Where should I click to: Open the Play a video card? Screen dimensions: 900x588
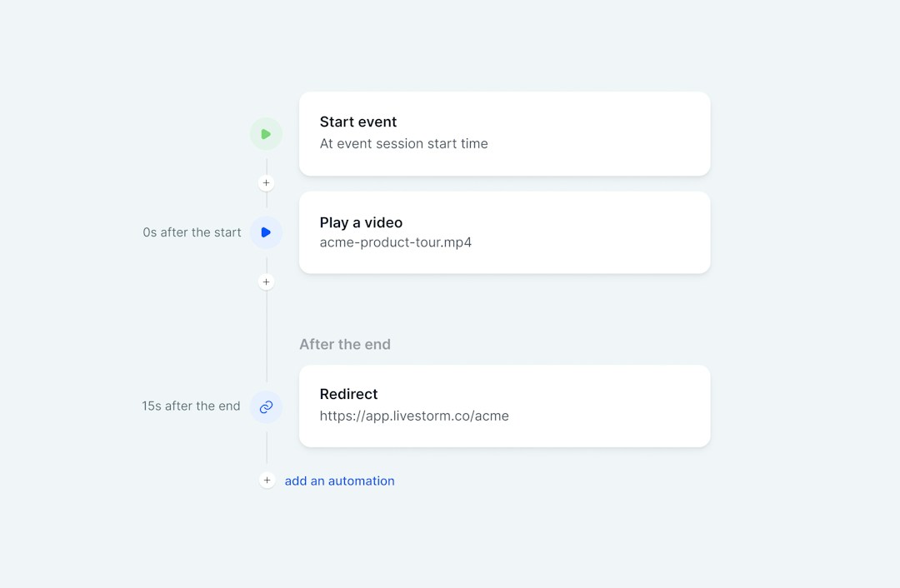[x=504, y=232]
